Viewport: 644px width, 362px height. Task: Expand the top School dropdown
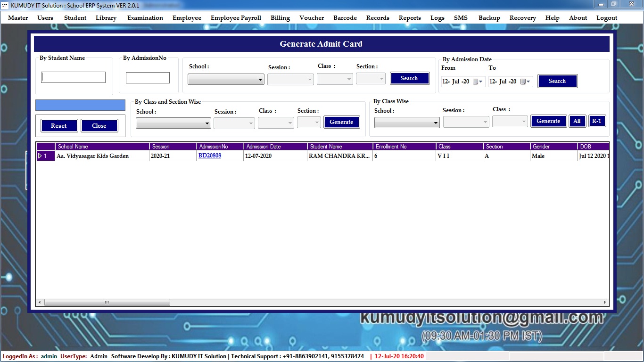click(x=226, y=80)
